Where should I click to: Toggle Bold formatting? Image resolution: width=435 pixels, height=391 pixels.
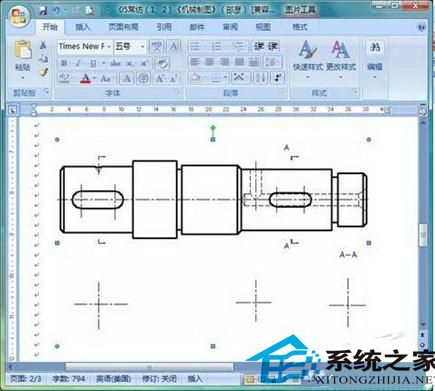click(64, 63)
